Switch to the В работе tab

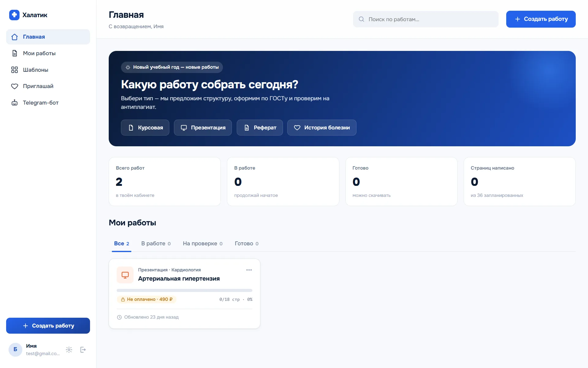tap(156, 243)
